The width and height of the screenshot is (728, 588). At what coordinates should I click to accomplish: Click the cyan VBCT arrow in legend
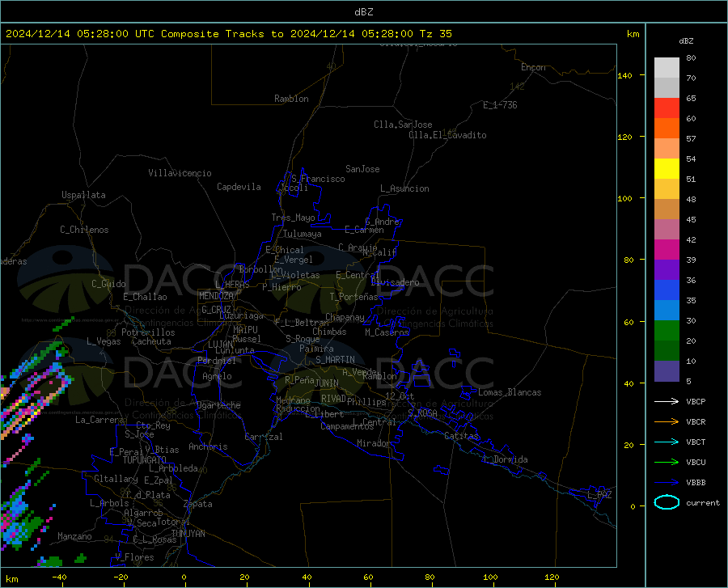click(667, 442)
